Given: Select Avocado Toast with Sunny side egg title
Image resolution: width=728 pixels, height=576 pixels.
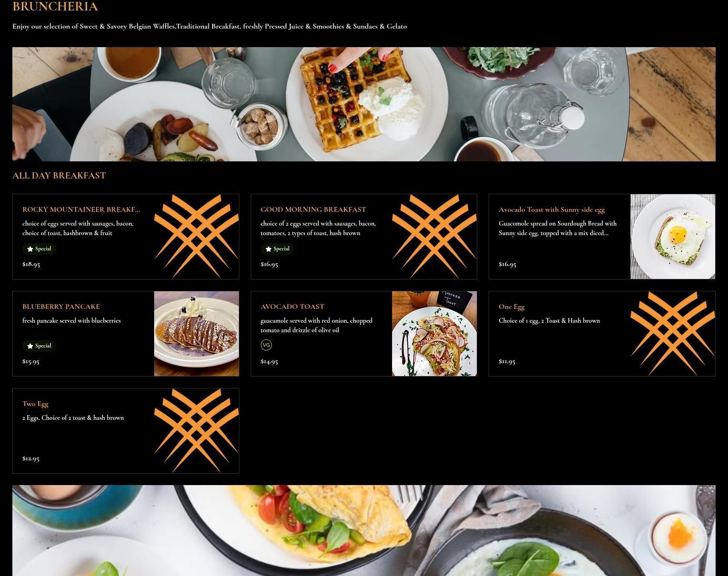Looking at the screenshot, I should [552, 209].
